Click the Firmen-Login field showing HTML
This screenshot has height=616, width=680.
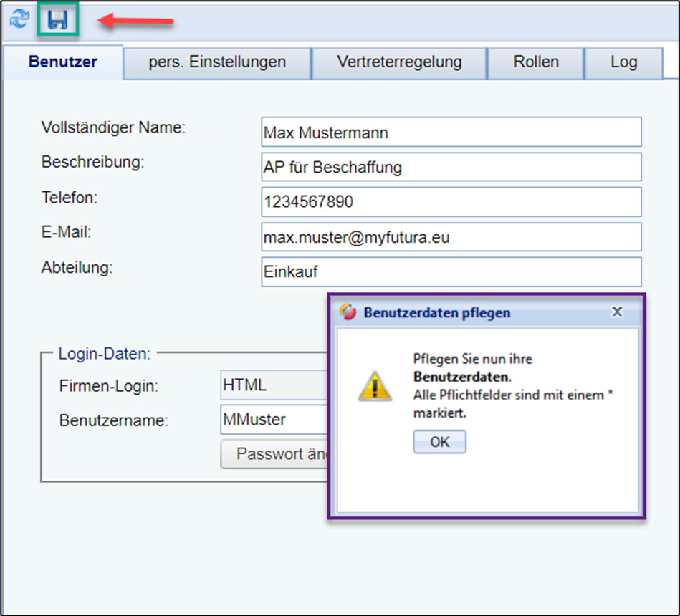pos(274,385)
